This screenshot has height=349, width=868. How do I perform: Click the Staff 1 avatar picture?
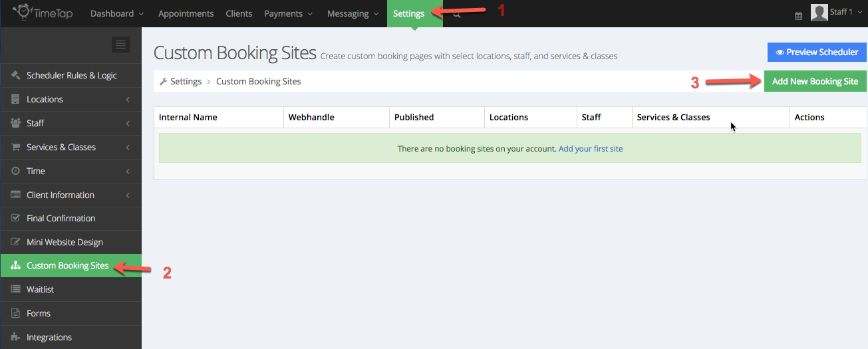(819, 13)
